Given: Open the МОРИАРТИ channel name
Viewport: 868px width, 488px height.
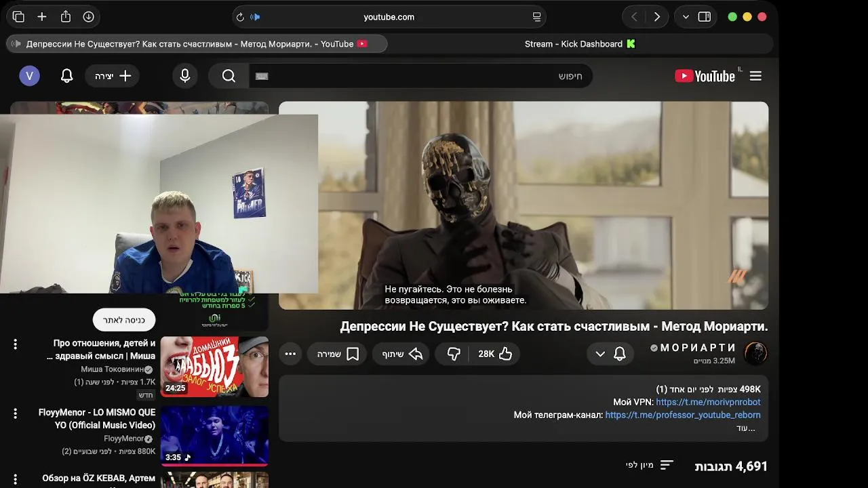Looking at the screenshot, I should (698, 348).
